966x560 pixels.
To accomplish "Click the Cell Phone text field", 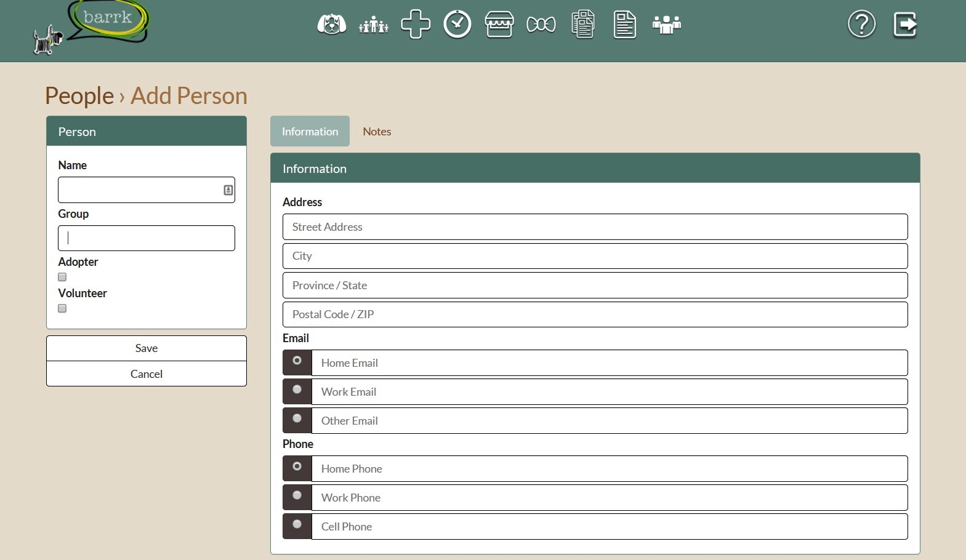I will (x=610, y=527).
